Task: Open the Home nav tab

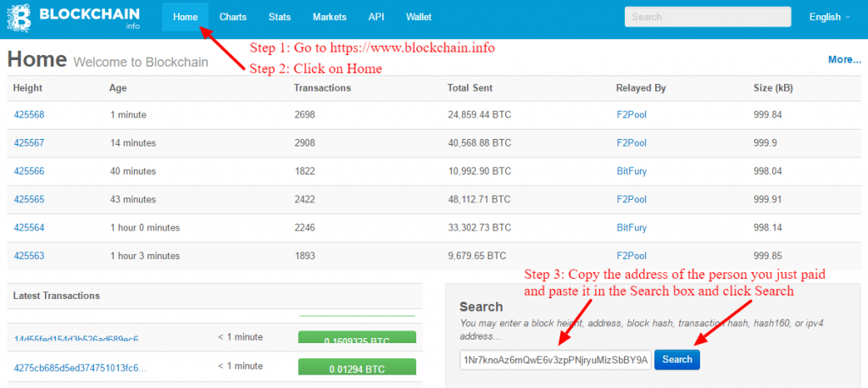Action: [x=185, y=17]
